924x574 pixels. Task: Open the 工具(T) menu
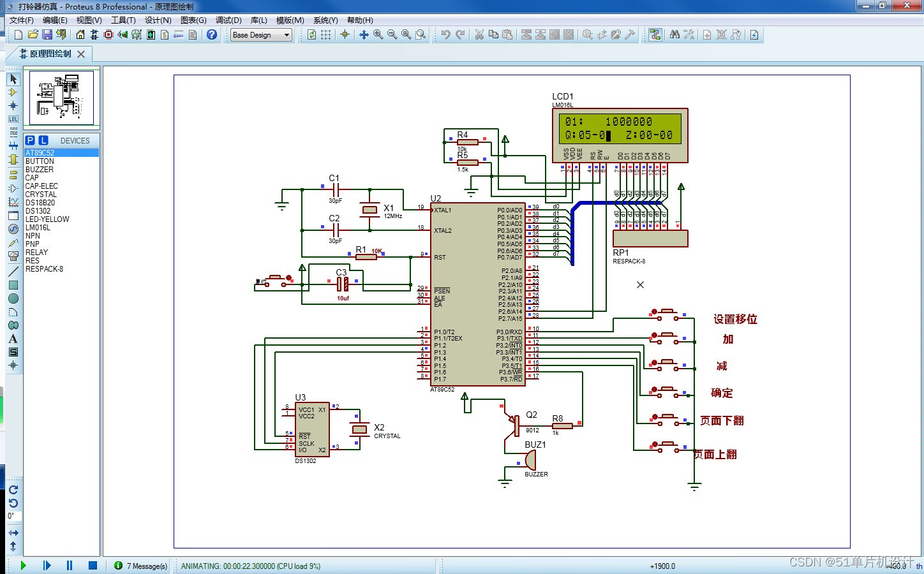[123, 20]
